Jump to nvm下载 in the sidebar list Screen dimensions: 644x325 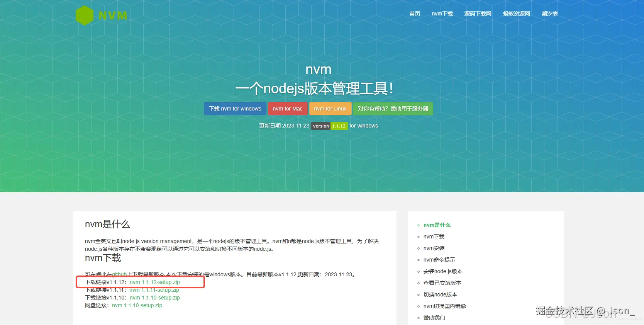click(434, 237)
